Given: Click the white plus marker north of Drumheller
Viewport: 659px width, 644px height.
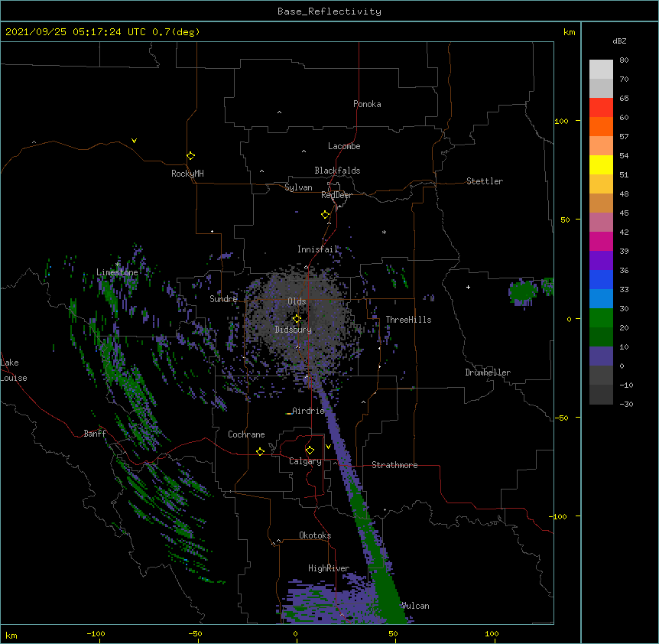Looking at the screenshot, I should (468, 287).
